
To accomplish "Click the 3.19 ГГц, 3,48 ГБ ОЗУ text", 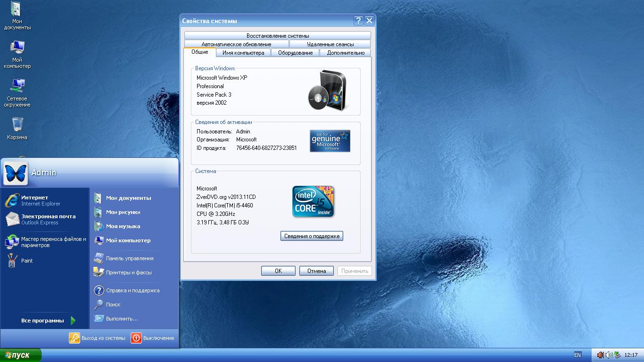I will tap(223, 222).
